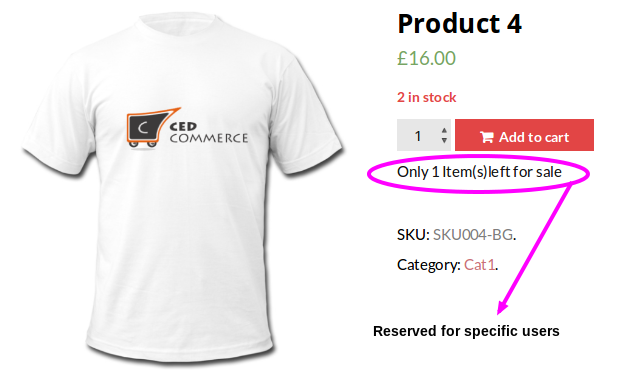Viewport: 621px width, 379px height.
Task: Click the red '2 in stock' label
Action: coord(427,97)
